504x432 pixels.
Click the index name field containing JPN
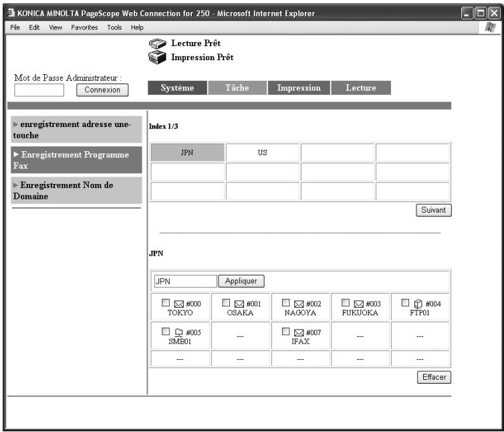(185, 281)
